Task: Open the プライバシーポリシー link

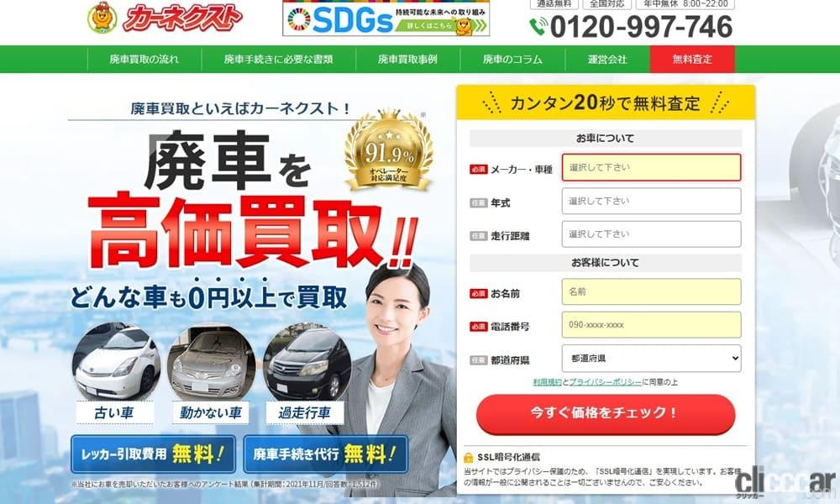Action: [x=605, y=382]
